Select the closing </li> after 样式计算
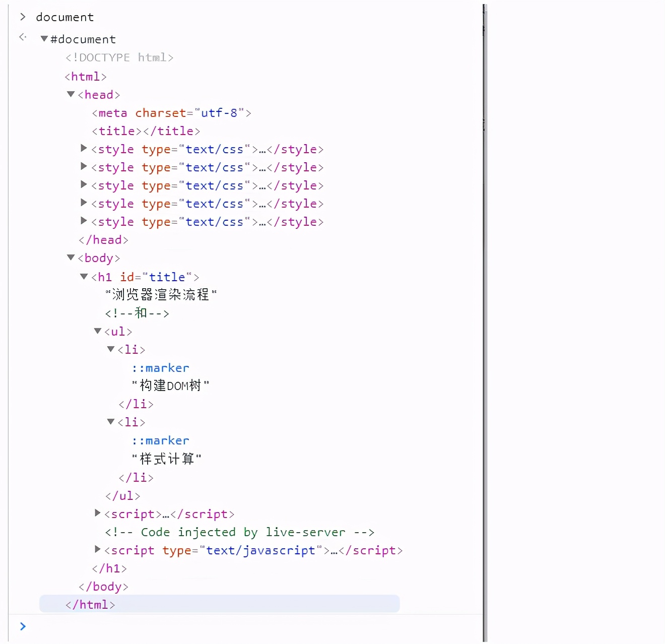Image resolution: width=665 pixels, height=644 pixels. tap(136, 477)
